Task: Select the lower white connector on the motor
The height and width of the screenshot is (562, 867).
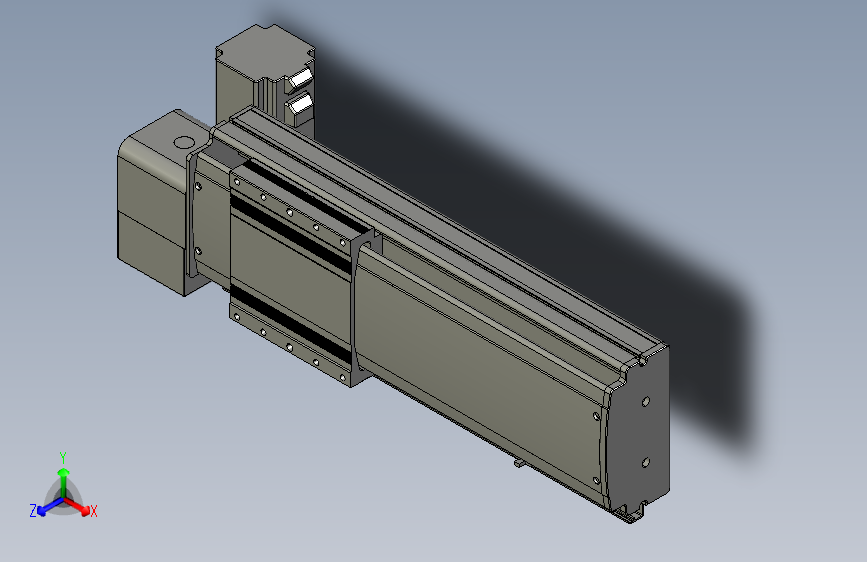Action: coord(301,103)
